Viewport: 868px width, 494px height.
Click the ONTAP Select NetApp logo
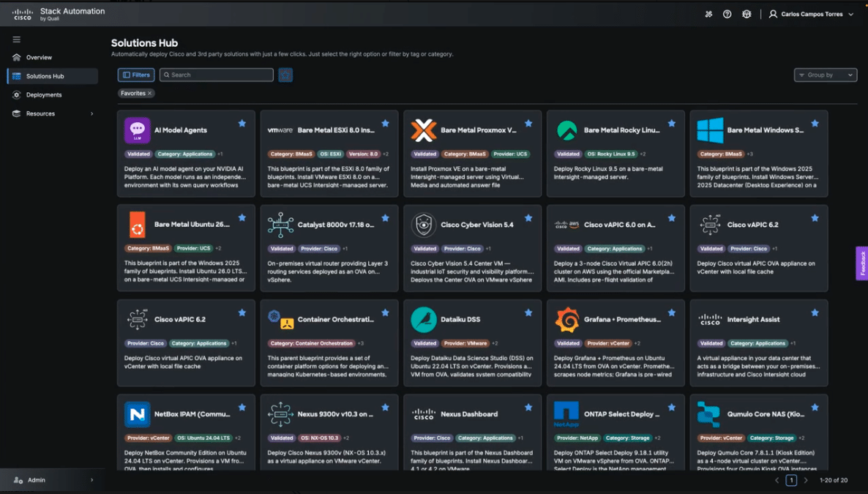click(x=566, y=414)
